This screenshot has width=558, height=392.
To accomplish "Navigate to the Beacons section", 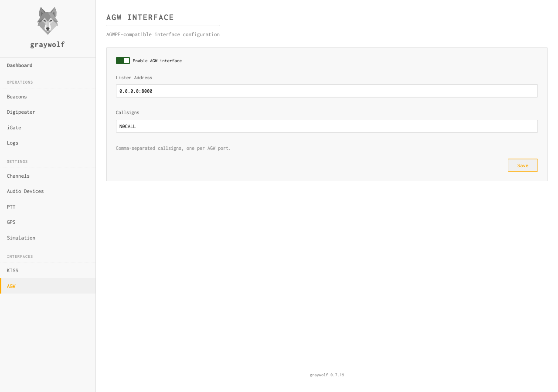I will pos(17,96).
